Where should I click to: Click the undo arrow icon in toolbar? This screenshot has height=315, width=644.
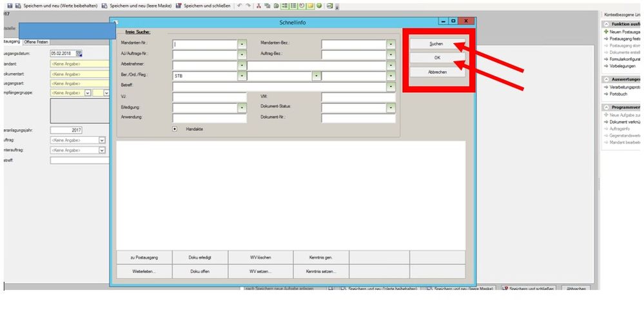pos(240,5)
